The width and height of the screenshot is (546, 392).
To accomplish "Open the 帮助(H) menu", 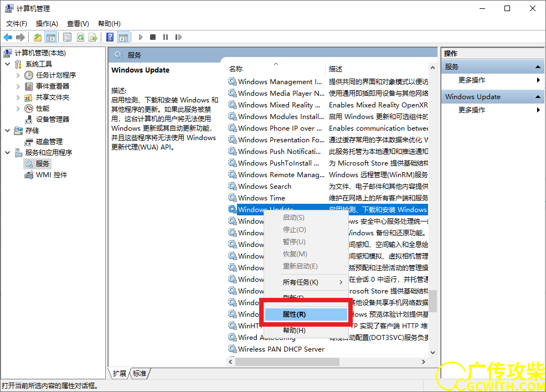I will 109,24.
